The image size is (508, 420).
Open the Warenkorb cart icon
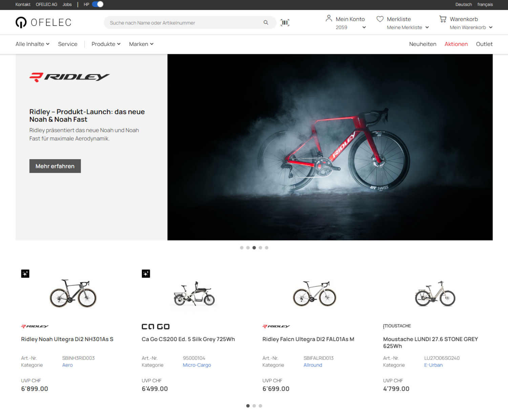(443, 19)
